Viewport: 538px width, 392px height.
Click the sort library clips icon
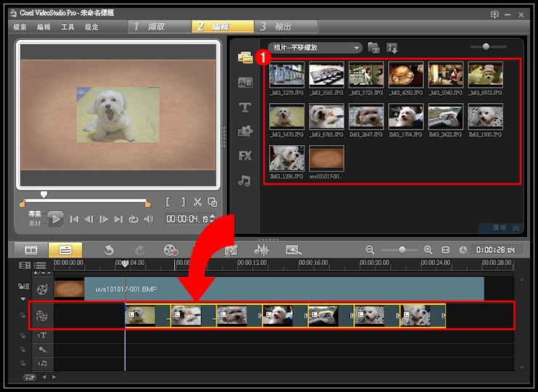[x=392, y=48]
